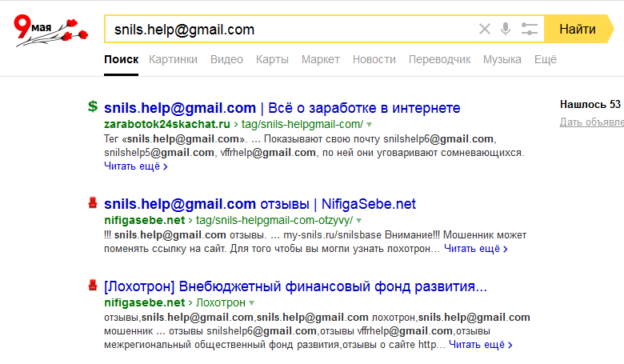Go to Карты tab
The height and width of the screenshot is (364, 624).
[x=272, y=59]
